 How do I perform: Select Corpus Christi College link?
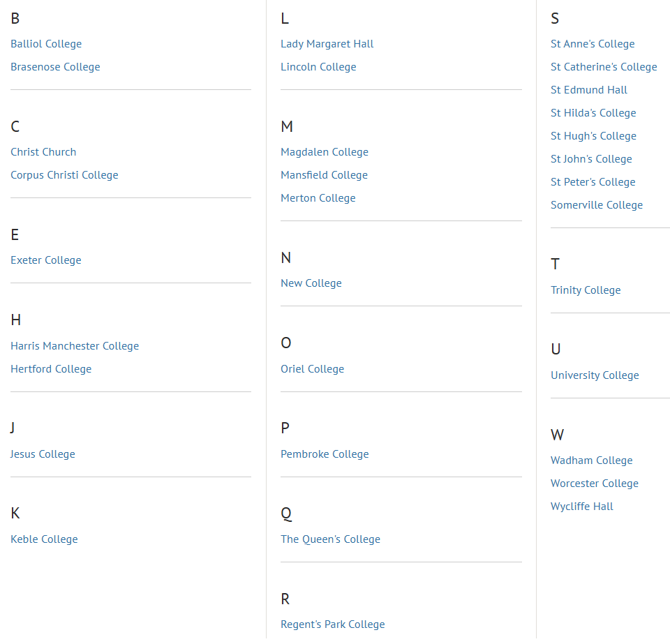click(64, 175)
